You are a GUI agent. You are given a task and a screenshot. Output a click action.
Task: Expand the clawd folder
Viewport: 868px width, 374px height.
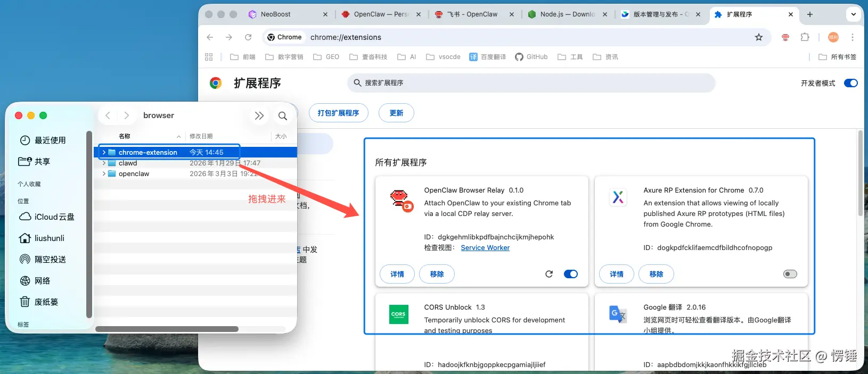tap(104, 163)
